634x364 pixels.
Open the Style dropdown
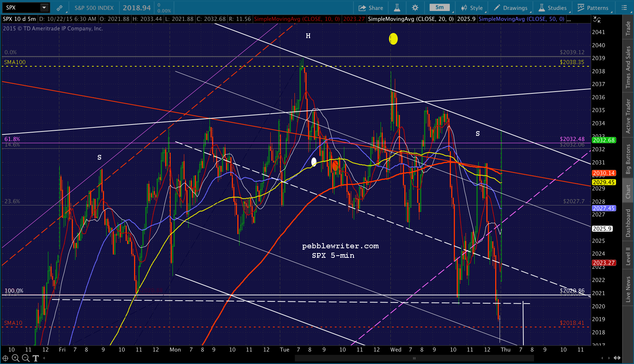click(472, 8)
